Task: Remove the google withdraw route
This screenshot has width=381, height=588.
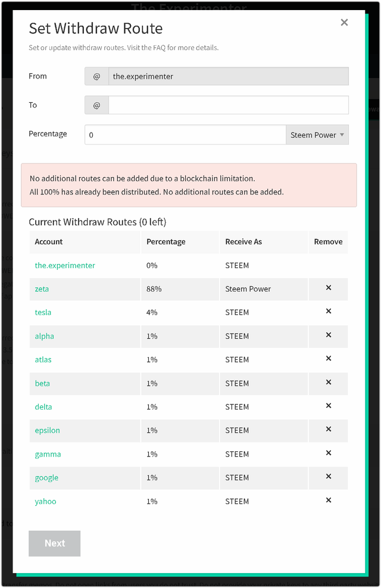Action: click(328, 477)
